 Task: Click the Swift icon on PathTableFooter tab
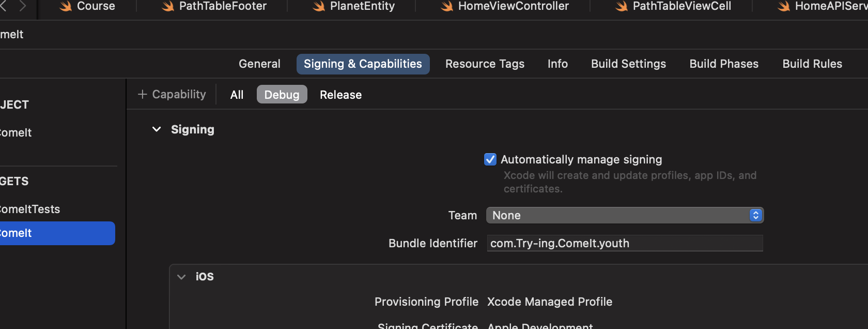tap(168, 6)
